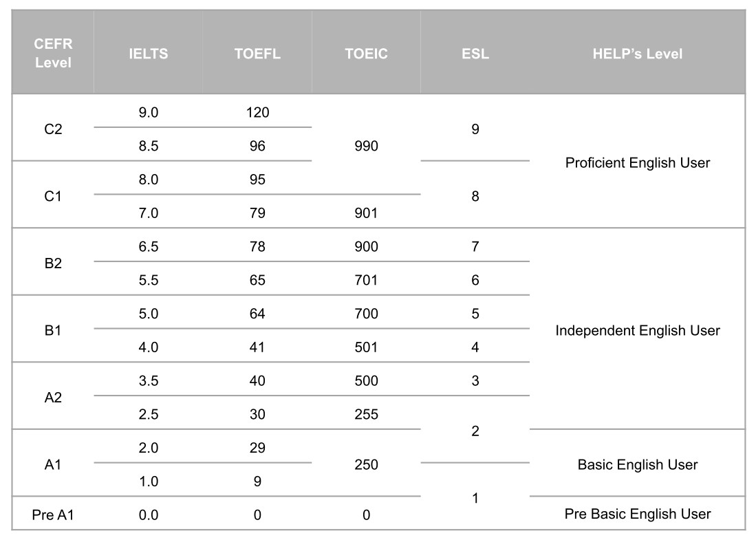Viewport: 756px width, 540px height.
Task: Click the IELTS score 6.5
Action: [149, 246]
